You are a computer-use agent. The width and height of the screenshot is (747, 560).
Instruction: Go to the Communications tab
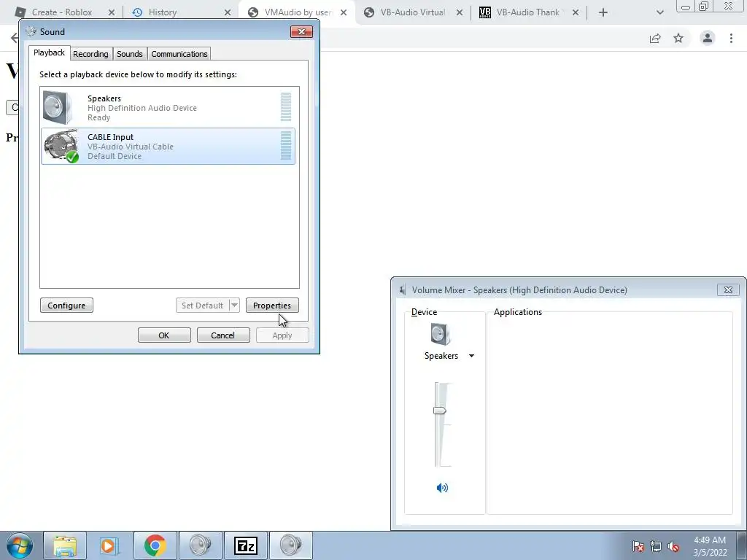(179, 54)
